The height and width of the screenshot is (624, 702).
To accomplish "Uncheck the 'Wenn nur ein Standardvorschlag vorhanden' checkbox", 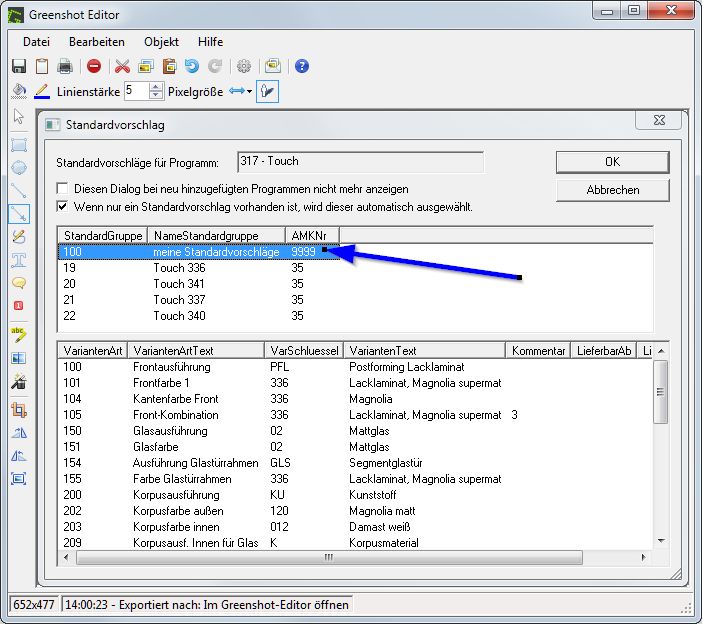I will click(63, 207).
